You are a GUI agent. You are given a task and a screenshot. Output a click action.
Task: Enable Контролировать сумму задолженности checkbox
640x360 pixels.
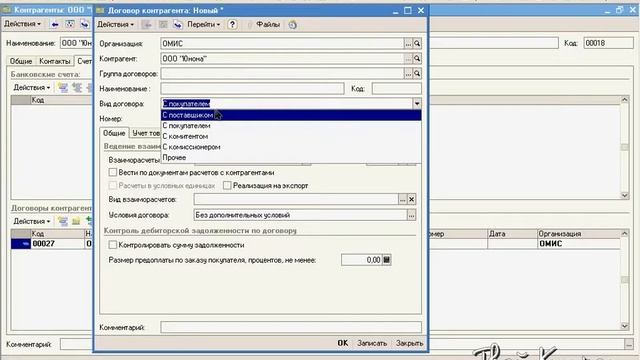point(113,245)
